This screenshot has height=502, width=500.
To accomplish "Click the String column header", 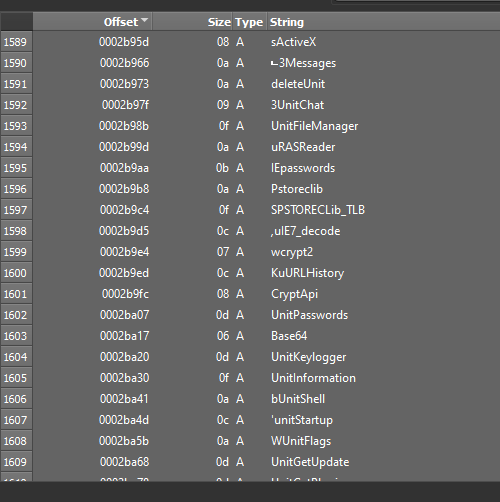I will 287,22.
